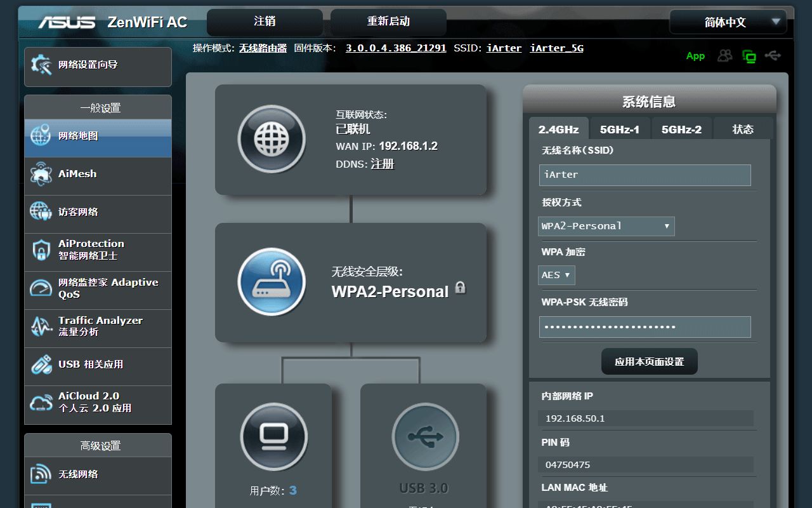Click the 注销 logout button
This screenshot has height=508, width=812.
tap(265, 22)
